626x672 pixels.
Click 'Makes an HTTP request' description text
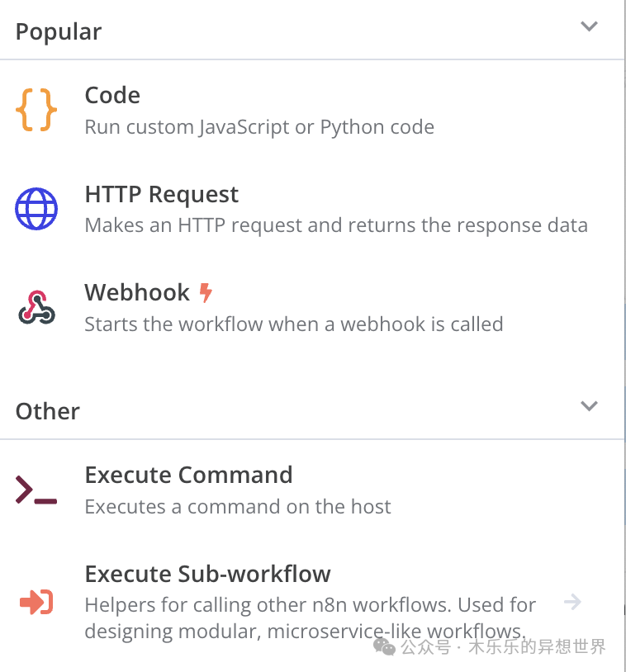[336, 225]
